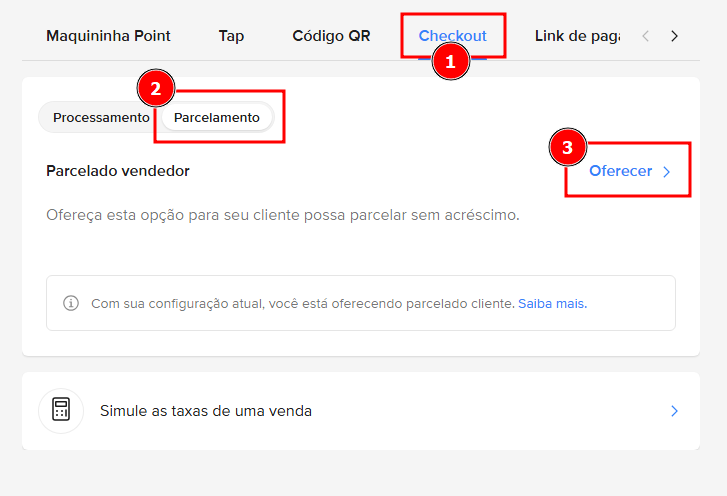
Task: Click step marker number 2 badge
Action: pos(155,88)
